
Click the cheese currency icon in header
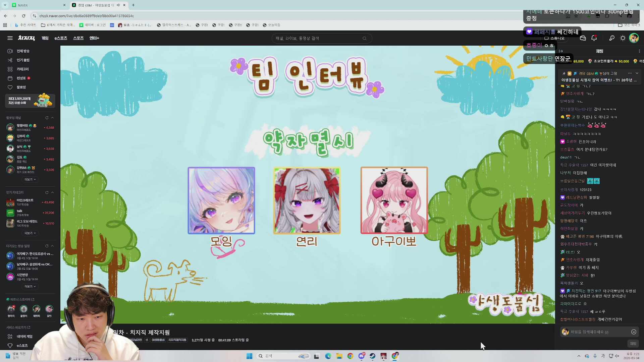pyautogui.click(x=583, y=38)
